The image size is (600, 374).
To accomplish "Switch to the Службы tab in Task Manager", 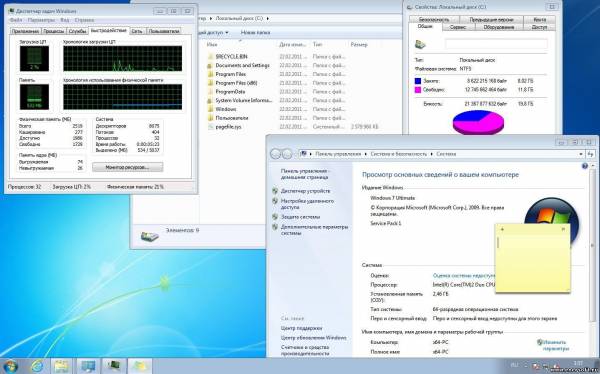I will pyautogui.click(x=78, y=31).
